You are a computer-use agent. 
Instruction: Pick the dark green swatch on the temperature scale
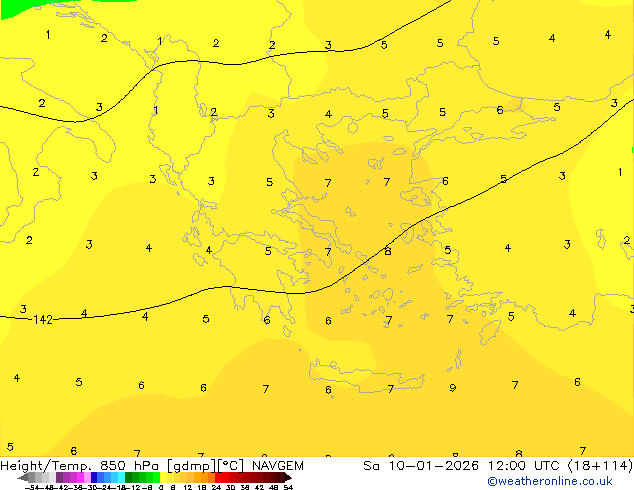pos(129,477)
